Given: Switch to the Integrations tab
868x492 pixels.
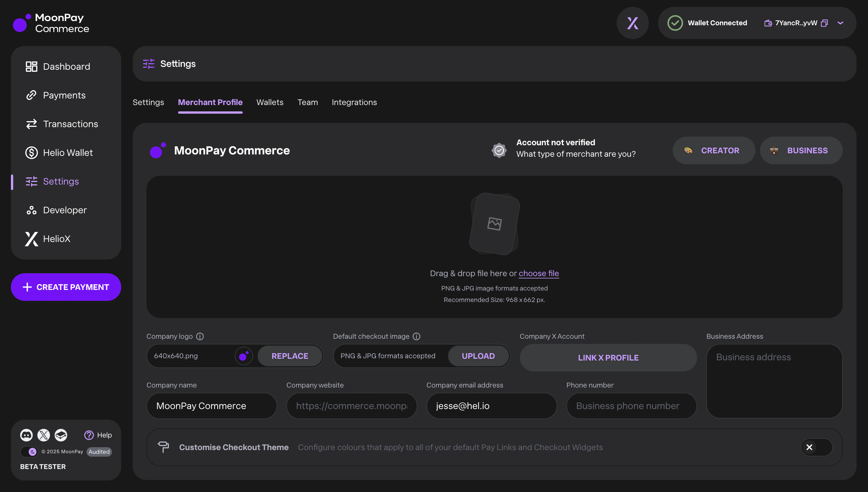Looking at the screenshot, I should [354, 102].
